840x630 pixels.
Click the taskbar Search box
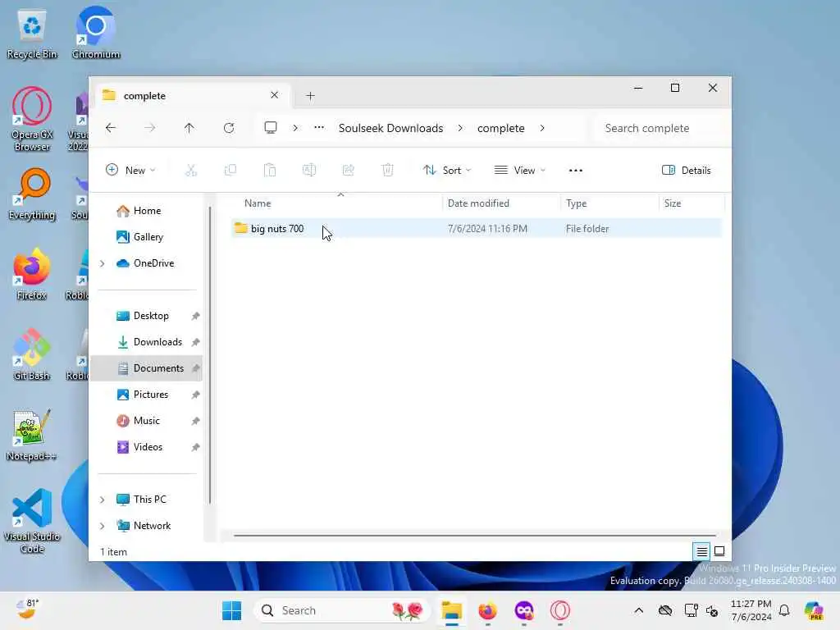click(x=342, y=610)
